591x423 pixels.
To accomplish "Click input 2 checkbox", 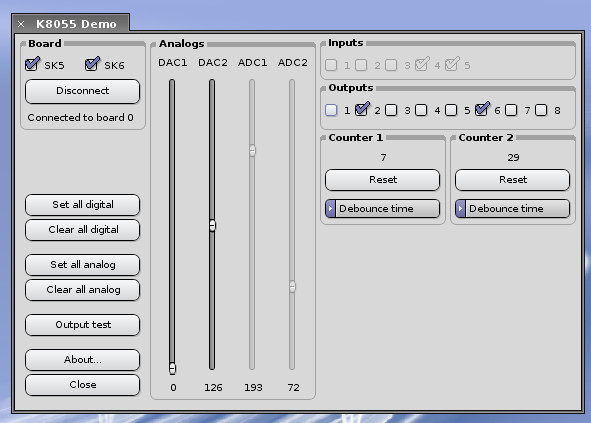I will point(361,65).
